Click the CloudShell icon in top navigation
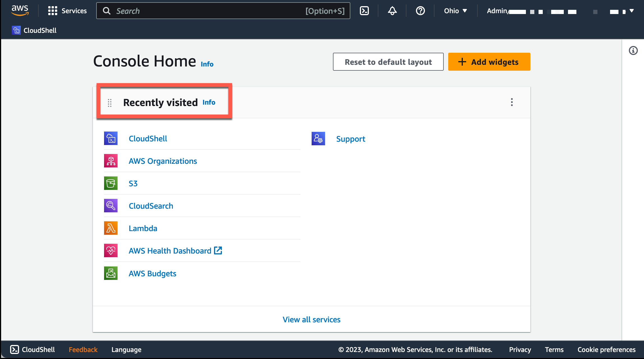This screenshot has width=644, height=359. [365, 11]
